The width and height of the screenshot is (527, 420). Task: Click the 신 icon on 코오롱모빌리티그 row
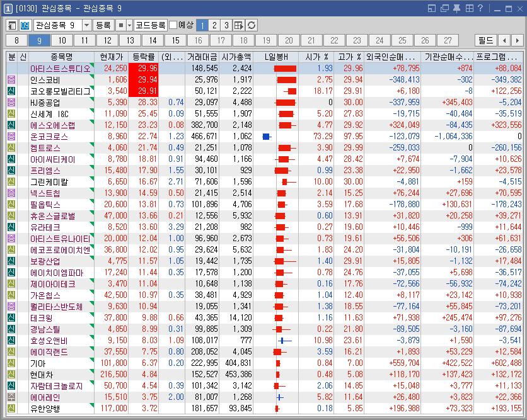[11, 91]
